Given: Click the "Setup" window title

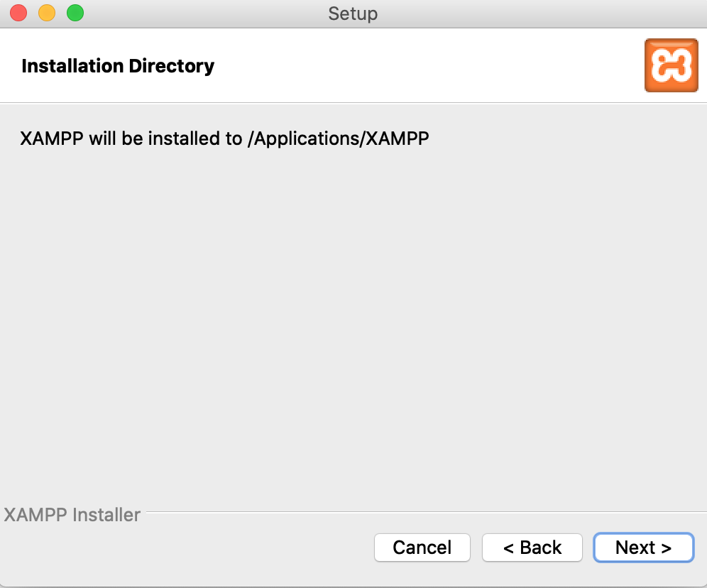Looking at the screenshot, I should pos(353,13).
